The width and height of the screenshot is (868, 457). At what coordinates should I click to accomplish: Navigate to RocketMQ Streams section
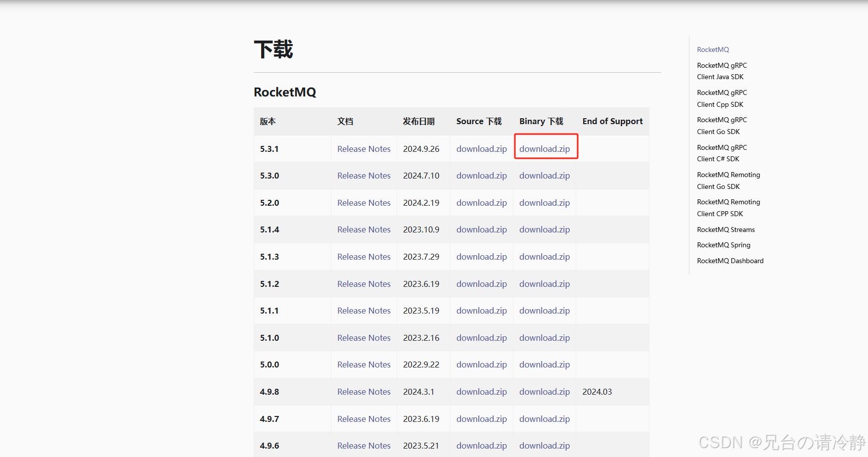726,229
